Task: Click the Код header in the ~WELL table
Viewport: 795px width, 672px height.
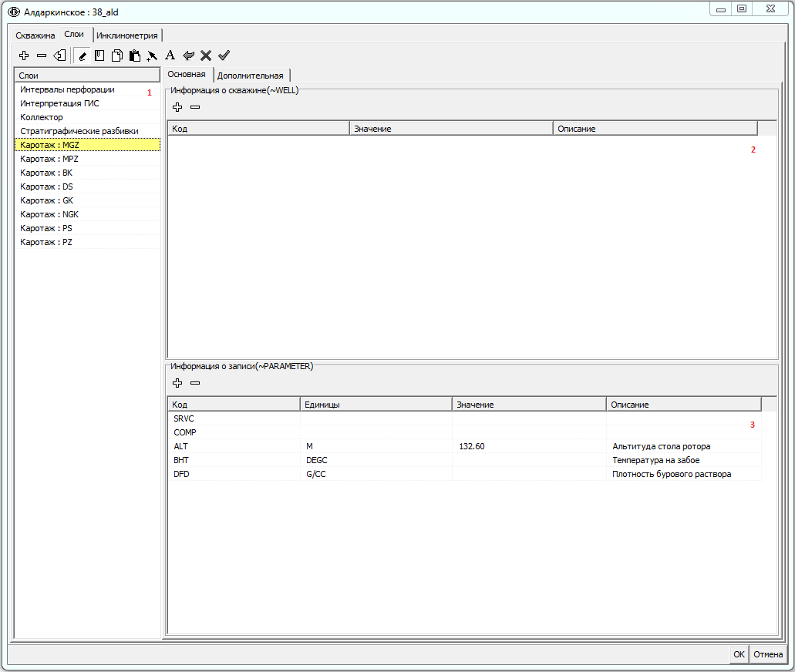Action: 258,129
